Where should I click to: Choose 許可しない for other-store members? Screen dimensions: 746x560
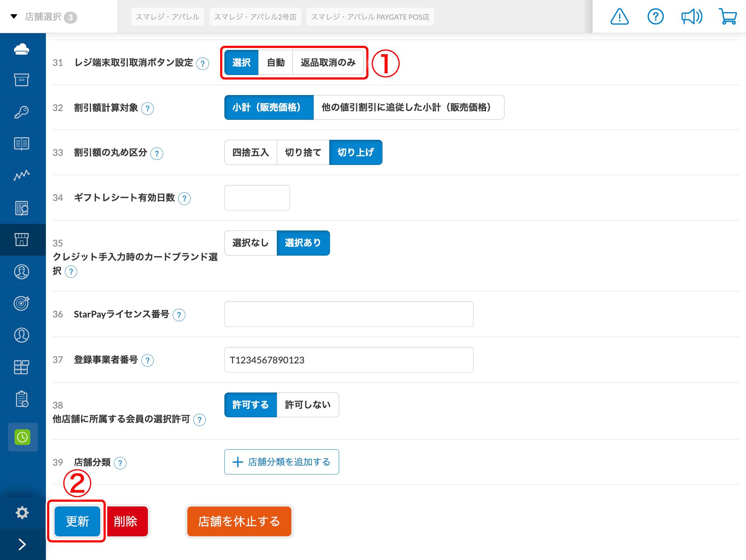pos(307,405)
